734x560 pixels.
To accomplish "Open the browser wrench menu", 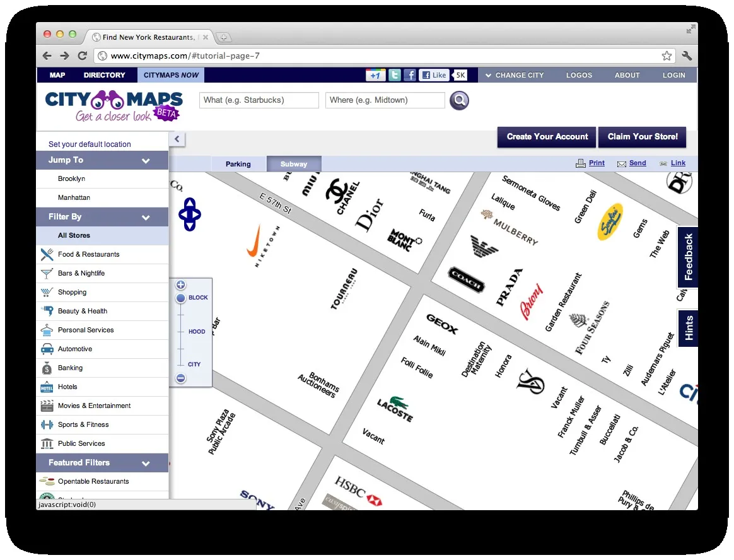I will tap(687, 55).
